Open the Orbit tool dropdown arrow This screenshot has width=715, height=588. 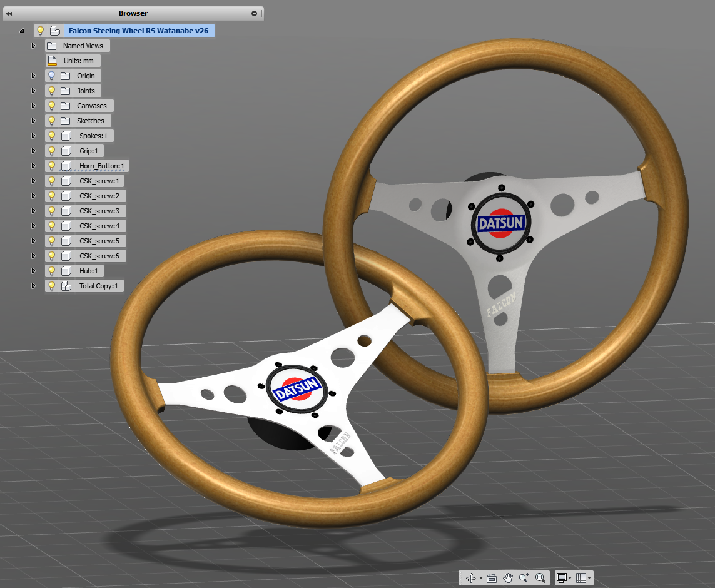pyautogui.click(x=480, y=579)
